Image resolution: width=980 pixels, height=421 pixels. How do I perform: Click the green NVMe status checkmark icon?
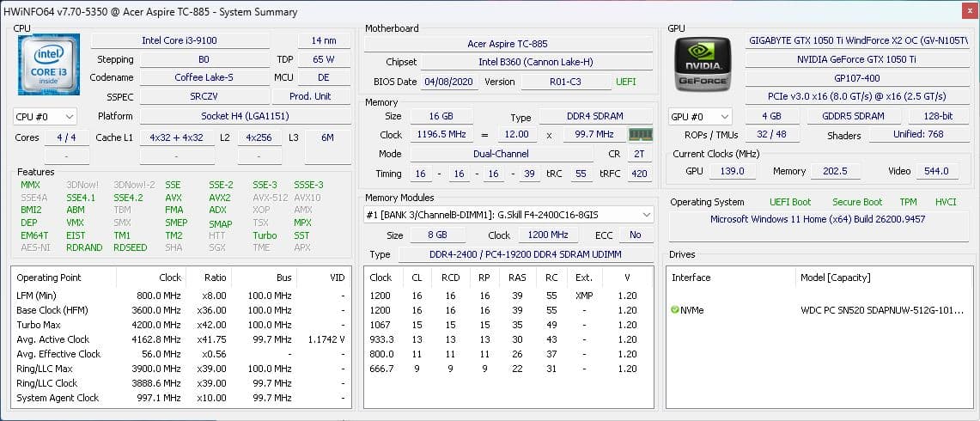coord(674,309)
